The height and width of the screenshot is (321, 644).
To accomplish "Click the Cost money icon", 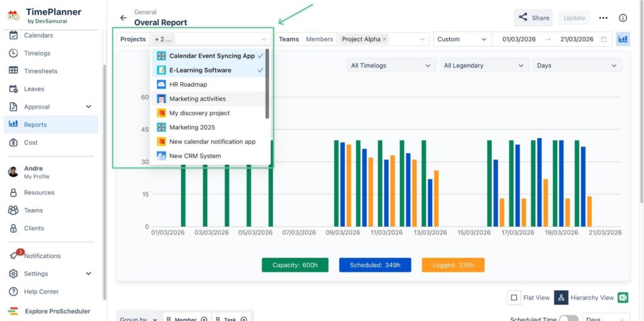I will (x=13, y=143).
